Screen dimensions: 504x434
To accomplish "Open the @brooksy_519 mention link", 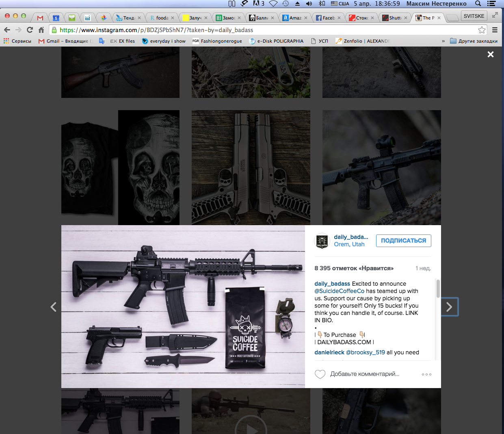I will (x=366, y=352).
